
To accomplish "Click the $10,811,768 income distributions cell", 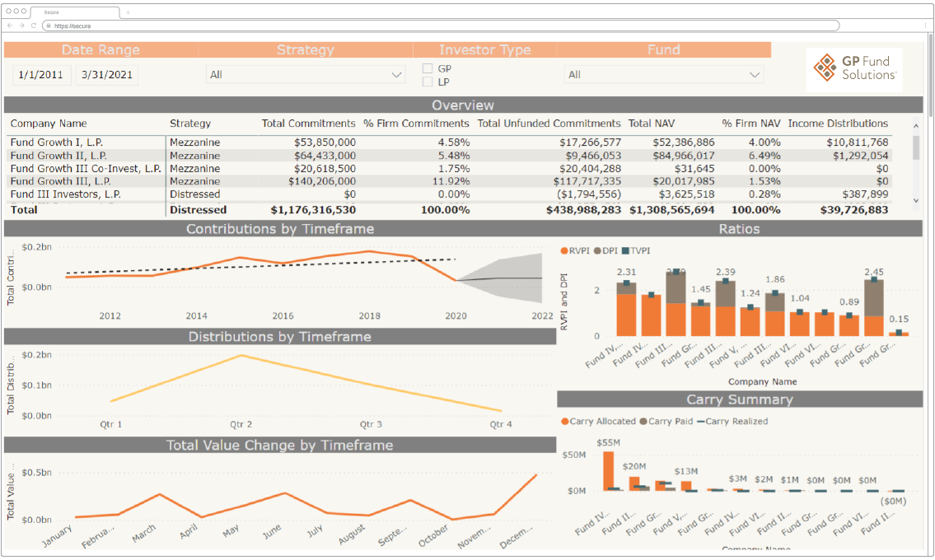I will tap(857, 142).
